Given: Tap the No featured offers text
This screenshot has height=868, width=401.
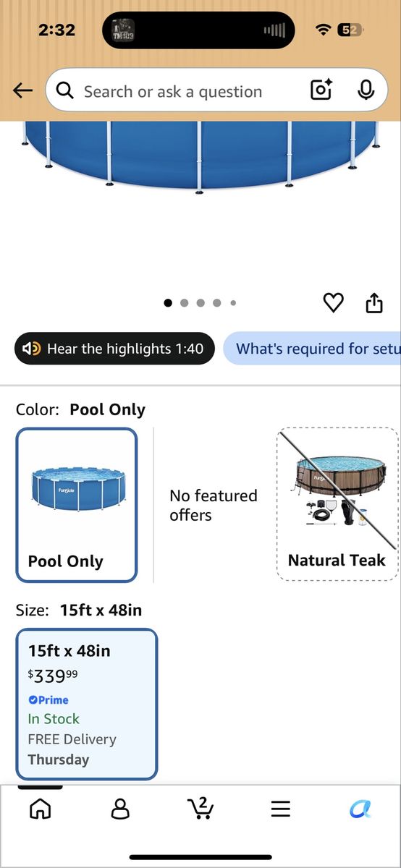Looking at the screenshot, I should click(214, 505).
